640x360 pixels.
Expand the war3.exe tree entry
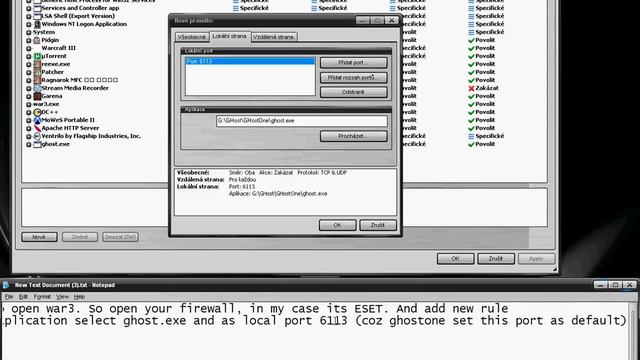(29, 104)
